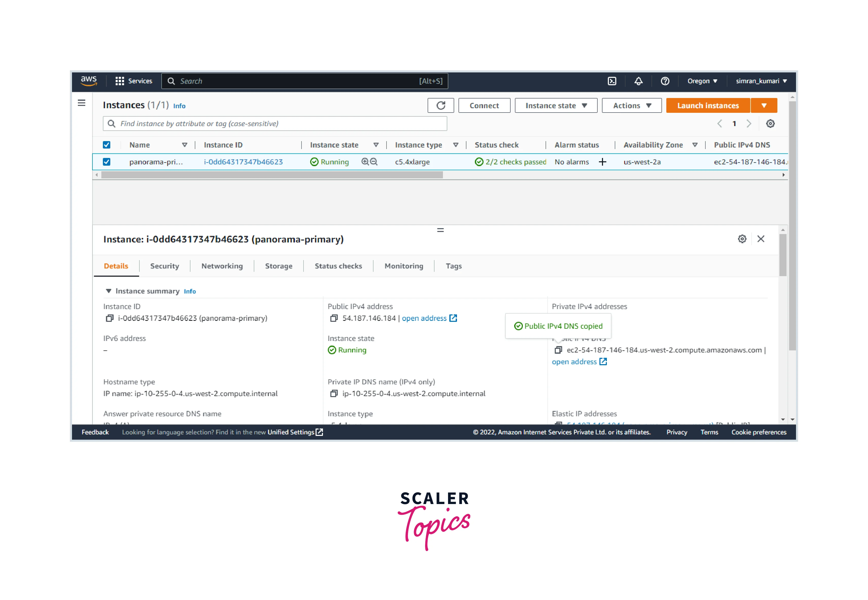Open the Oregon region selector
This screenshot has width=868, height=600.
coord(702,81)
